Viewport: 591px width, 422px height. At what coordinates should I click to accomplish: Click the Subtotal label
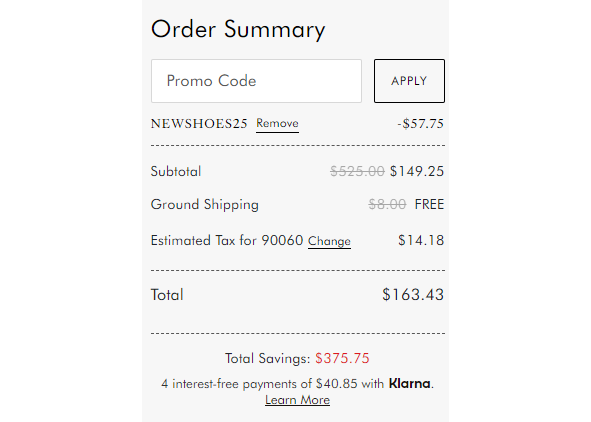(176, 171)
